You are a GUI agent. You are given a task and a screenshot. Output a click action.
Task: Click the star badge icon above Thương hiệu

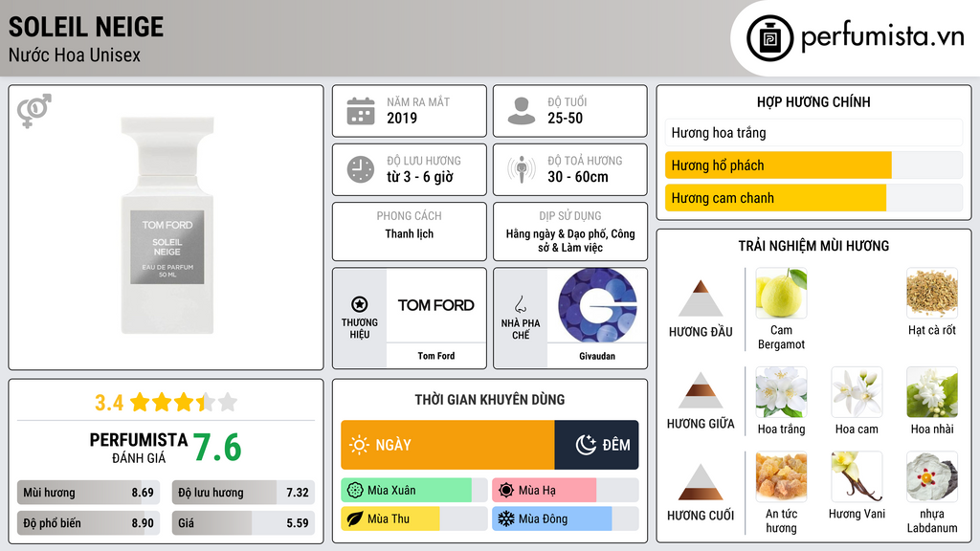360,304
